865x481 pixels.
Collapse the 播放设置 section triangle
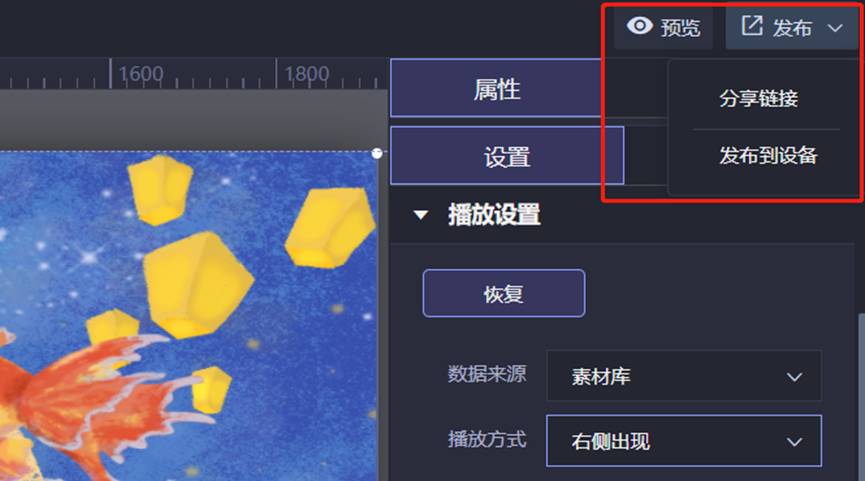(421, 215)
